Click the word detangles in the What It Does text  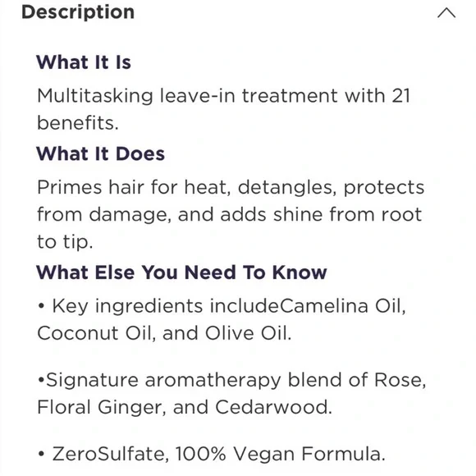pyautogui.click(x=287, y=187)
